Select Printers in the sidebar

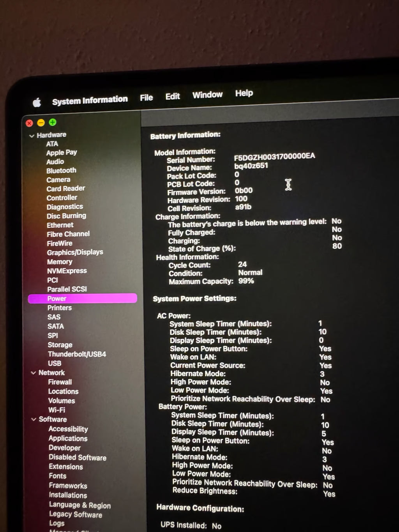pos(60,308)
